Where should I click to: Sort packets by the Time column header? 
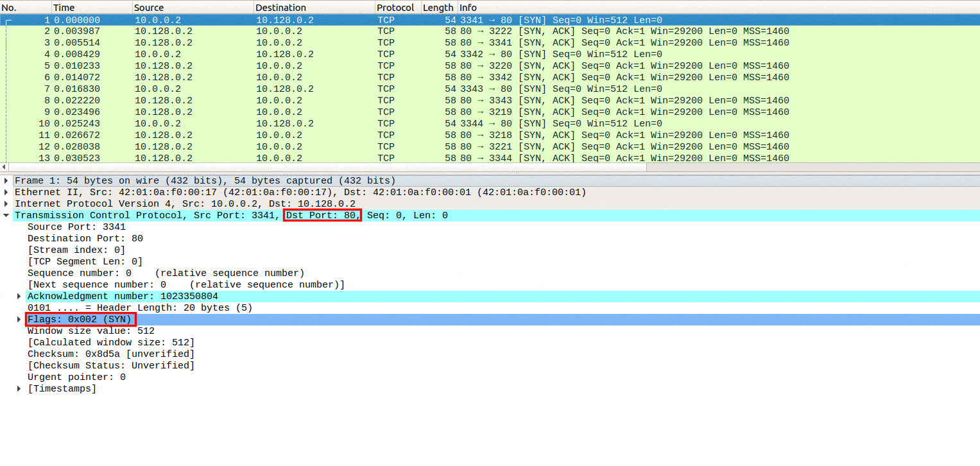point(92,8)
